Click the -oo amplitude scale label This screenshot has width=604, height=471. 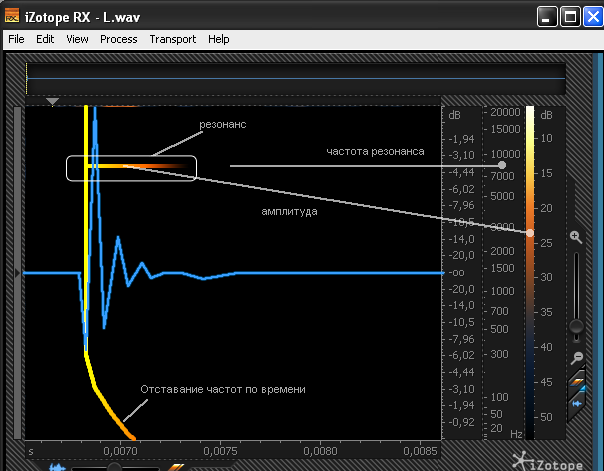pos(457,273)
